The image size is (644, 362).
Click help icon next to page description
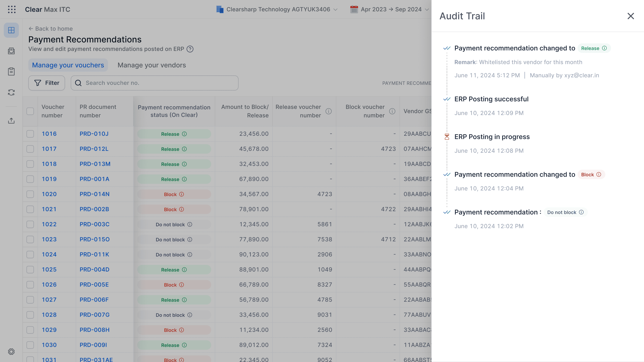pos(190,49)
